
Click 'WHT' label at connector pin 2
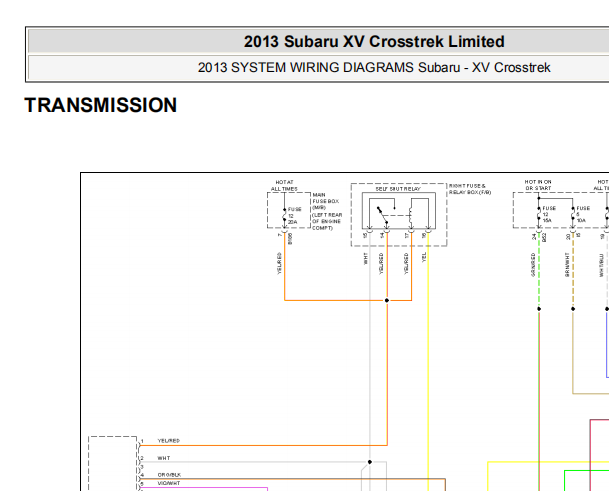tap(164, 458)
